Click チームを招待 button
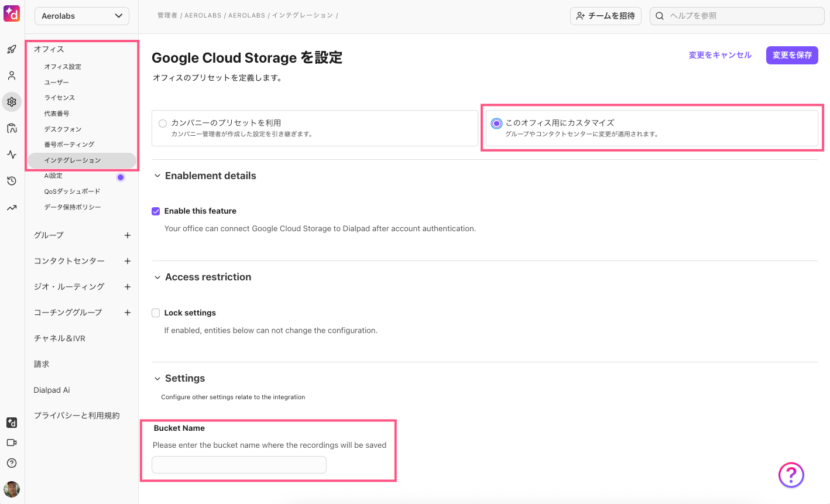Viewport: 830px width, 504px height. coord(606,16)
